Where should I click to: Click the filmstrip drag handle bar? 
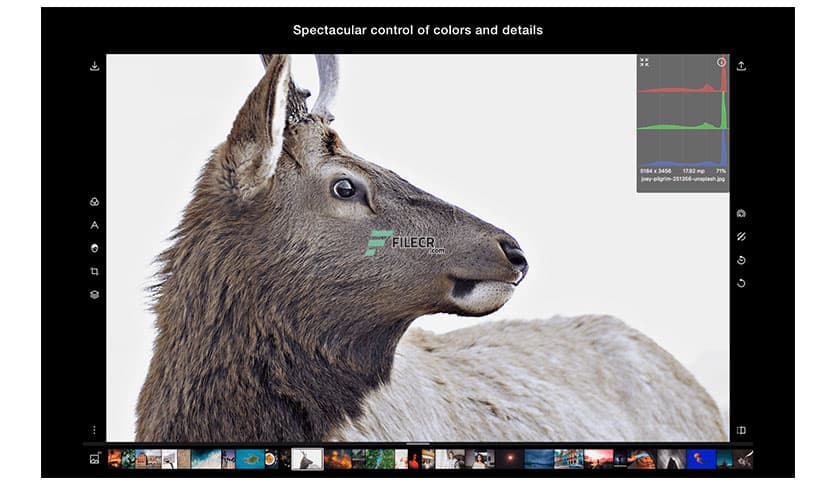[418, 444]
